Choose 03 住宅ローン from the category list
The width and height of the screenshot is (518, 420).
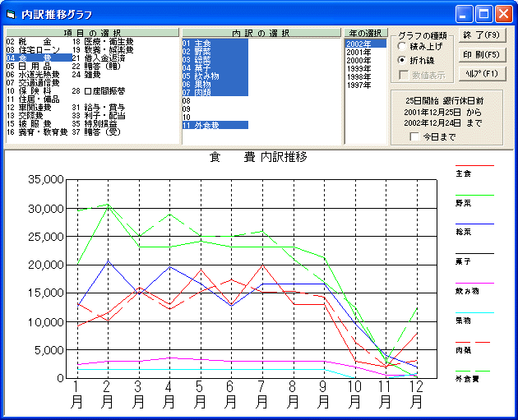point(33,49)
